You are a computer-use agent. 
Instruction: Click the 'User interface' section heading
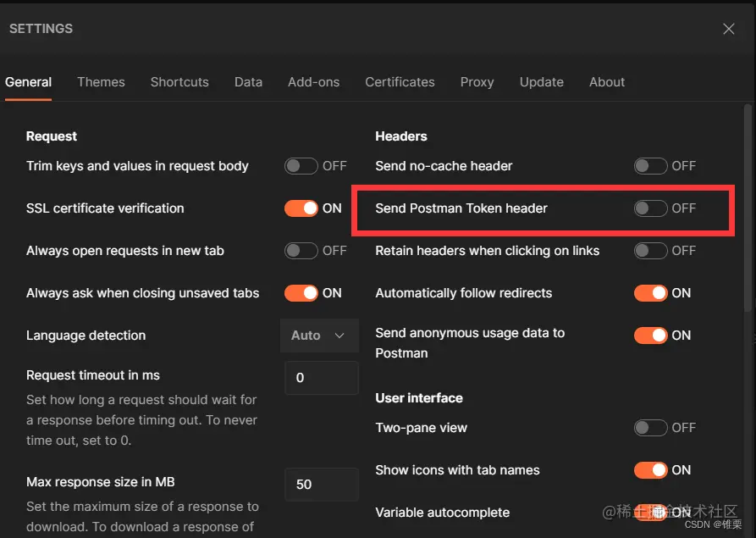click(x=419, y=398)
